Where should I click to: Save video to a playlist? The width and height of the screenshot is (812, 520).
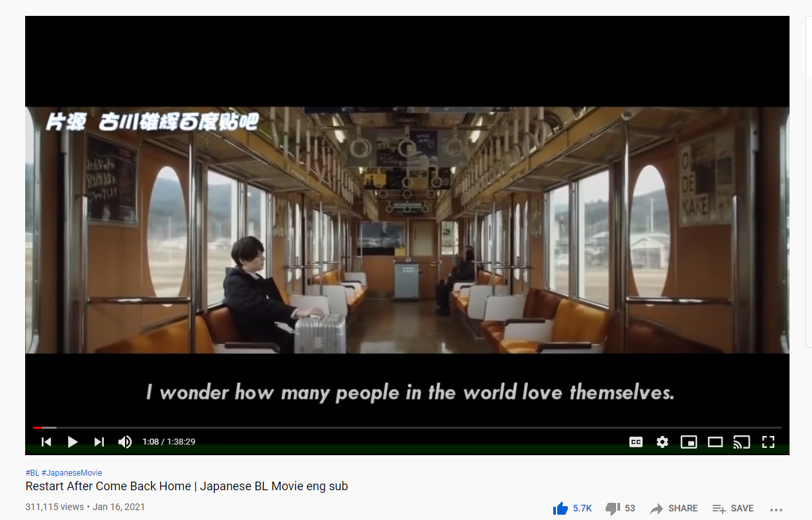point(733,508)
